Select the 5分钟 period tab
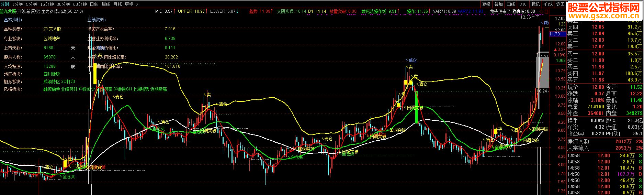The height and width of the screenshot is (195, 644). [x=32, y=4]
